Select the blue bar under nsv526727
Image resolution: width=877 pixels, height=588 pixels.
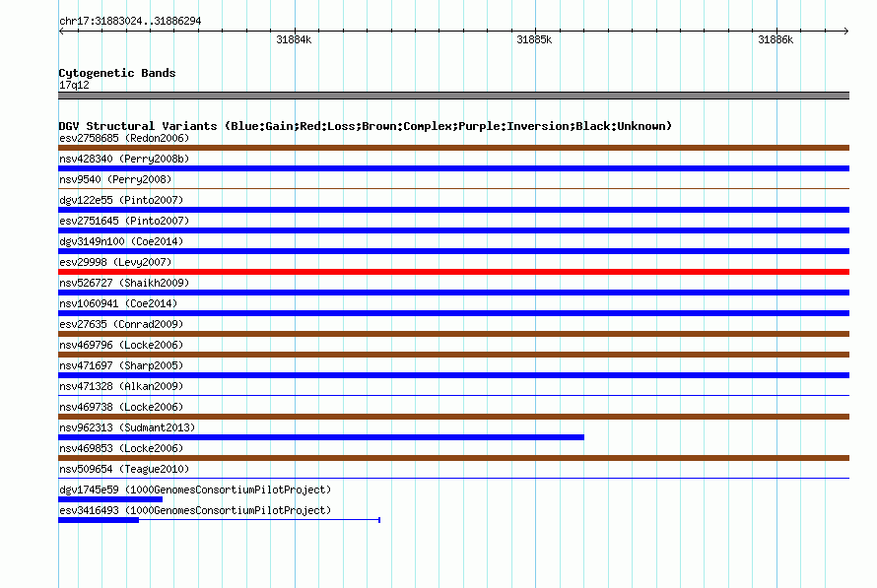453,293
